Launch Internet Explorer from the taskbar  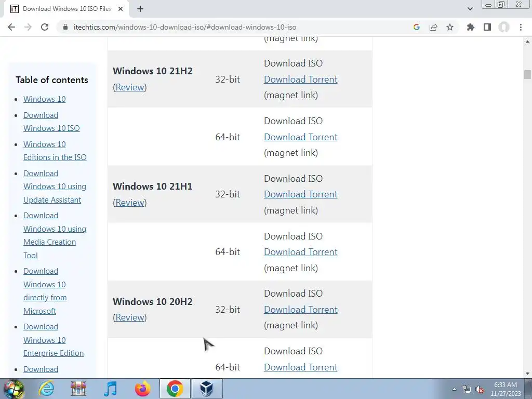[x=46, y=389]
